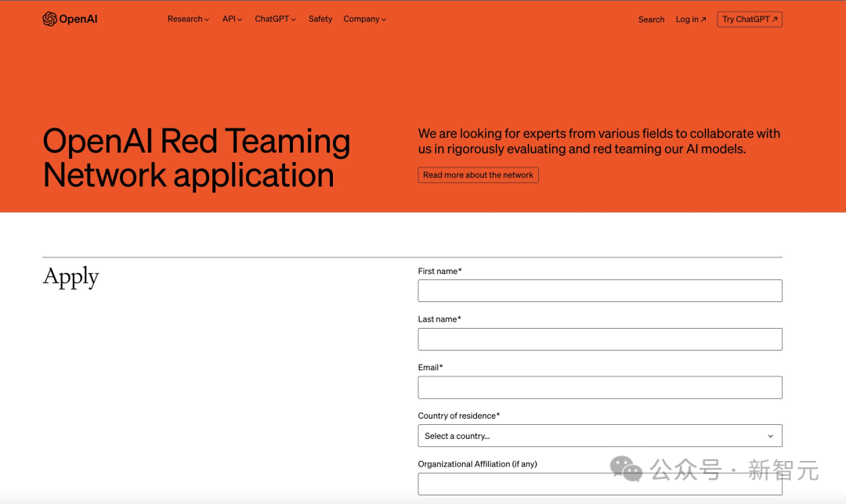This screenshot has height=504, width=846.
Task: Focus the First name text field
Action: (599, 291)
